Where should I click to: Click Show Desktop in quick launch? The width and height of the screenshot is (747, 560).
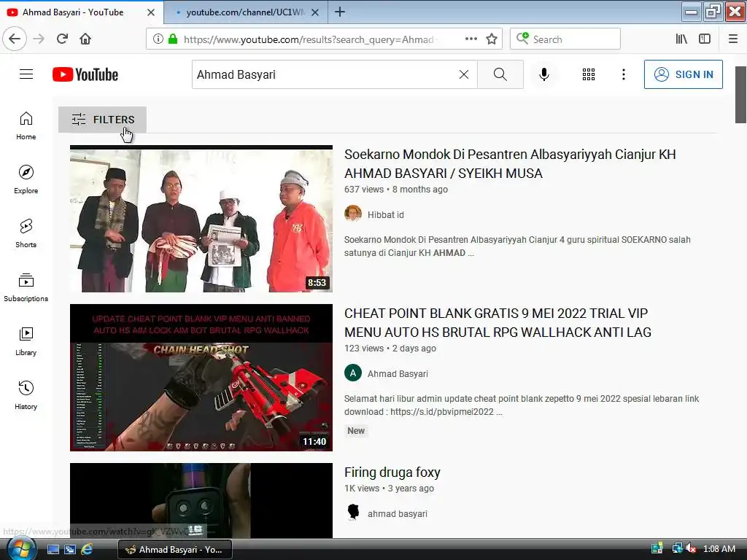[x=53, y=550]
